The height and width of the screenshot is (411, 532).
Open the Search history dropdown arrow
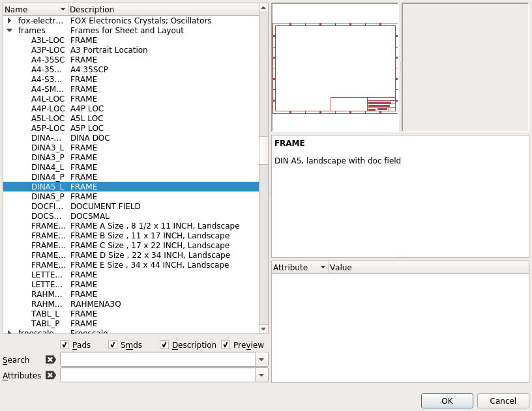(x=261, y=360)
